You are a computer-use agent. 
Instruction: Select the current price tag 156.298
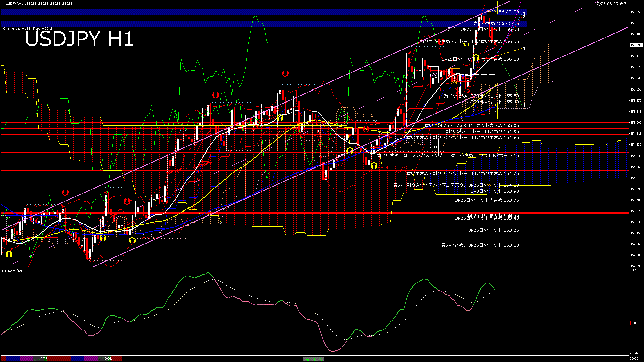coord(636,45)
